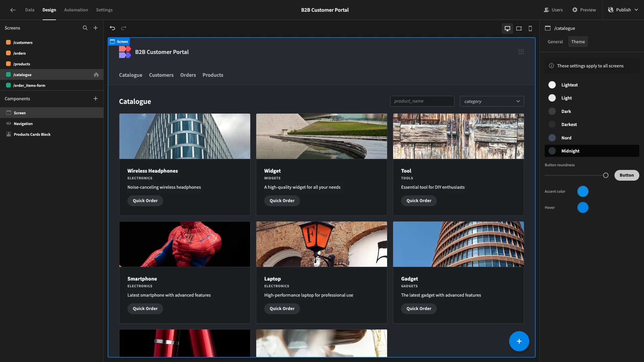Click the floating blue plus button
The height and width of the screenshot is (362, 644).
pos(519,341)
